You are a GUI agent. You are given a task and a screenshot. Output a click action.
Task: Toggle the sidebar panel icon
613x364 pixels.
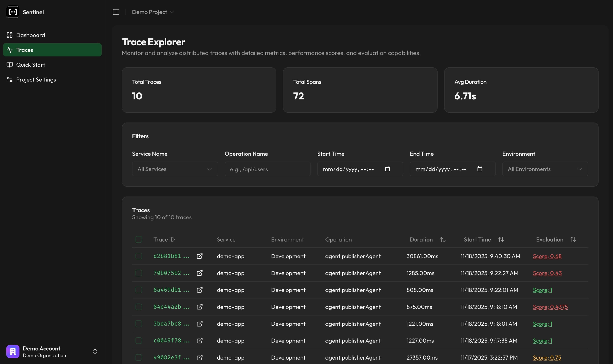[116, 12]
